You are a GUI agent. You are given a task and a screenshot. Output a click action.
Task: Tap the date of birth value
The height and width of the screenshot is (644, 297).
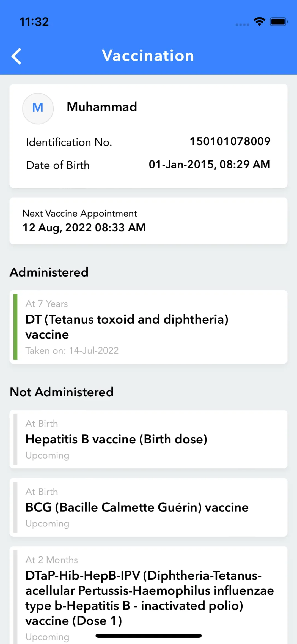point(209,165)
